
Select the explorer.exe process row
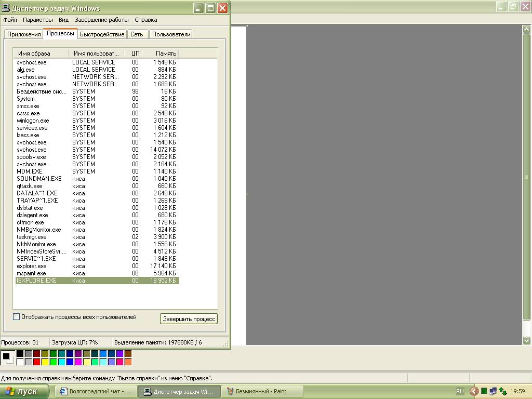point(97,266)
